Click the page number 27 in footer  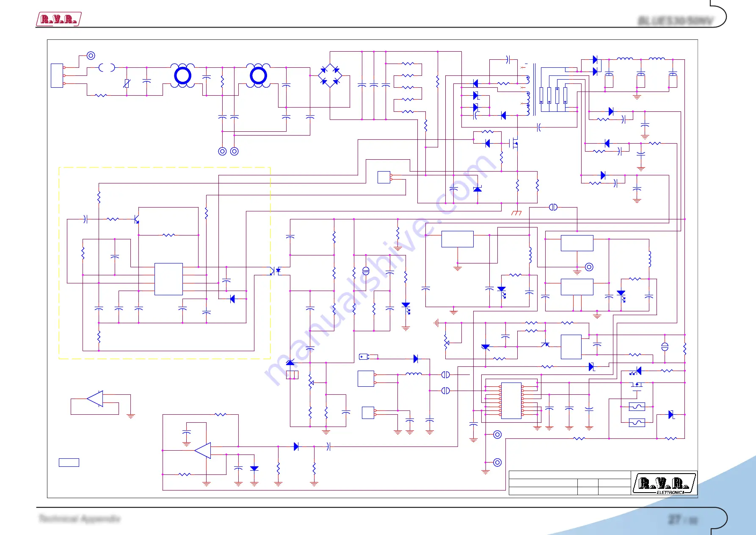click(x=674, y=519)
